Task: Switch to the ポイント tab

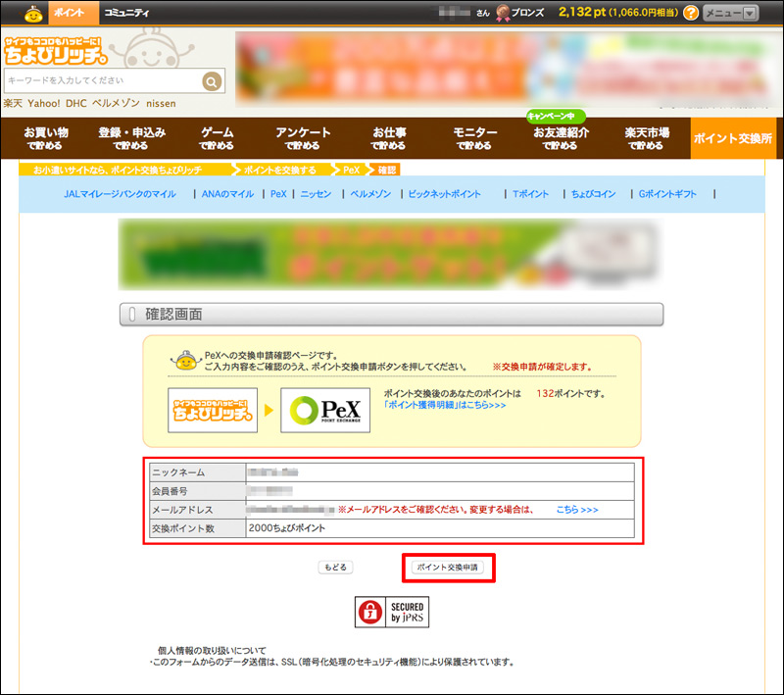Action: pos(73,13)
